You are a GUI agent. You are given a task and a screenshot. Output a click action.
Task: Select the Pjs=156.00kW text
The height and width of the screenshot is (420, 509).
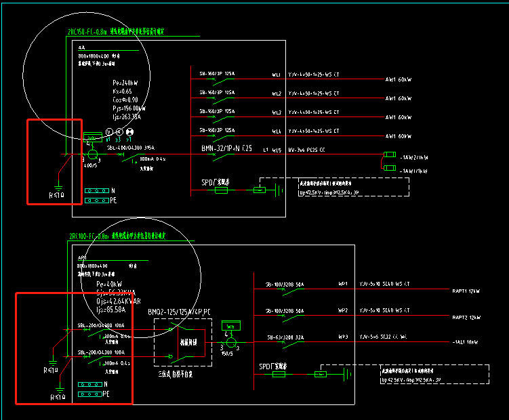pos(129,108)
